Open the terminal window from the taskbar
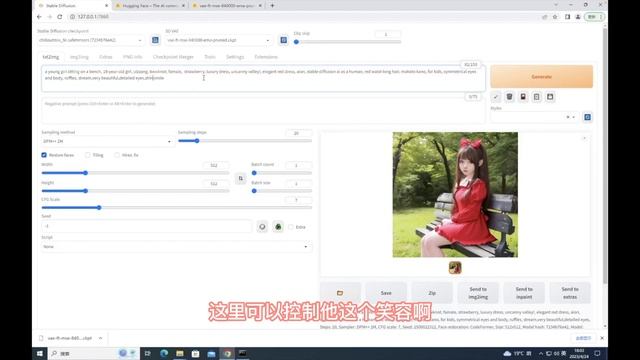 coord(242,353)
